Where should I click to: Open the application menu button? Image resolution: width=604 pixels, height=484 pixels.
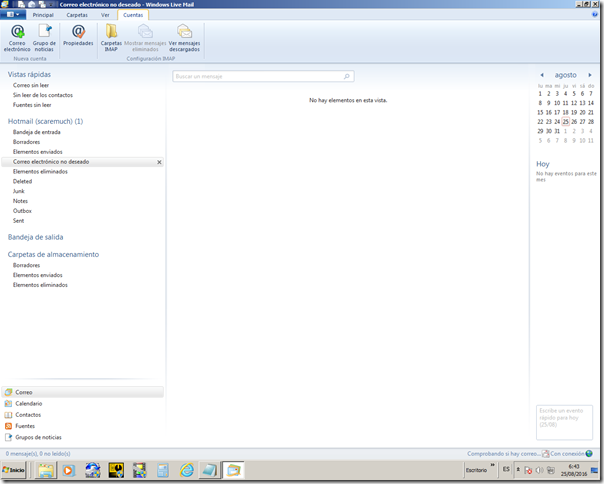point(13,15)
